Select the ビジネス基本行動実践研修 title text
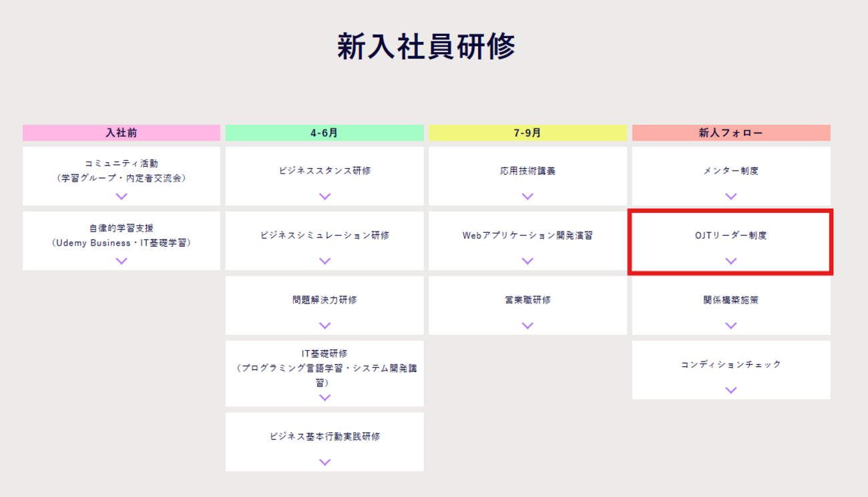The width and height of the screenshot is (868, 497). point(324,436)
